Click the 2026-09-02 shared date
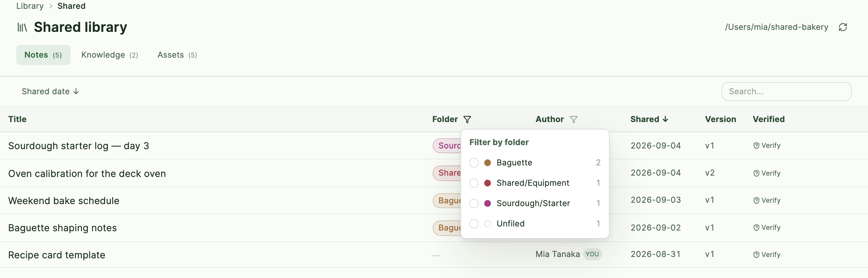868x278 pixels. (x=655, y=228)
